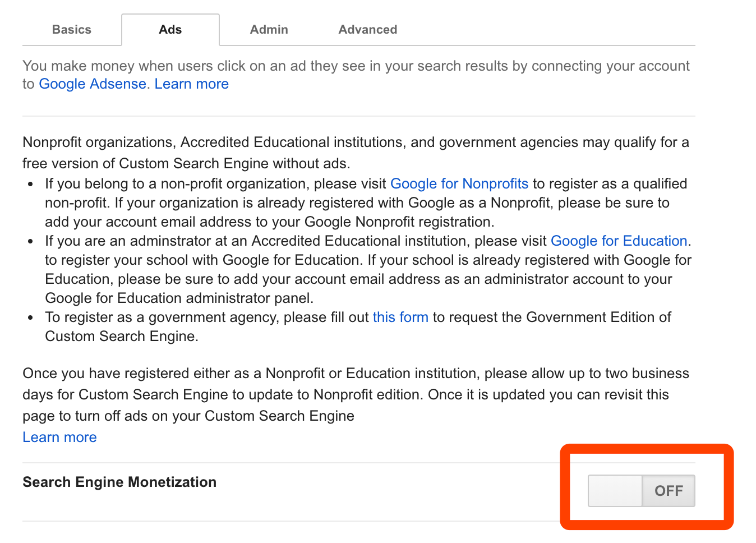Screen dimensions: 756x543
Task: Switch to the Basics tab
Action: pyautogui.click(x=72, y=30)
